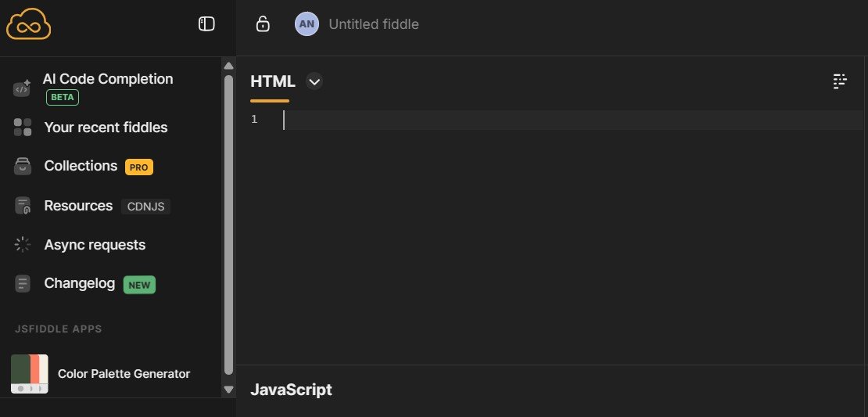Click the Resources attachment icon

point(23,206)
